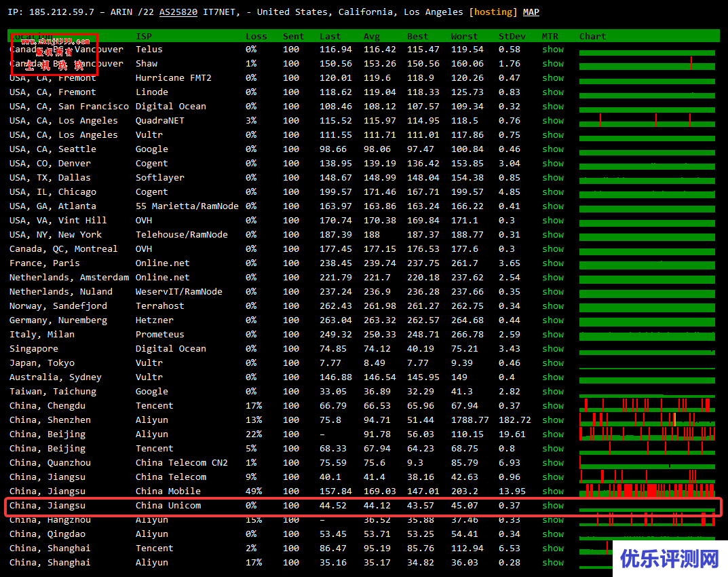Select the Telehouse/RamNode ISP cell
Image resolution: width=728 pixels, height=577 pixels.
[x=182, y=235]
